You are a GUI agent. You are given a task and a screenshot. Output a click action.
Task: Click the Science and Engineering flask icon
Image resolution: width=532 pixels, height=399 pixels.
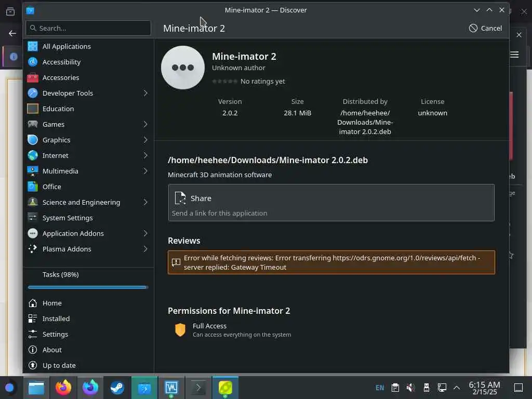pyautogui.click(x=33, y=202)
